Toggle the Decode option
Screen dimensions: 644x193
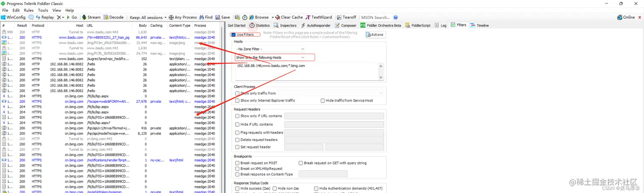click(x=113, y=17)
